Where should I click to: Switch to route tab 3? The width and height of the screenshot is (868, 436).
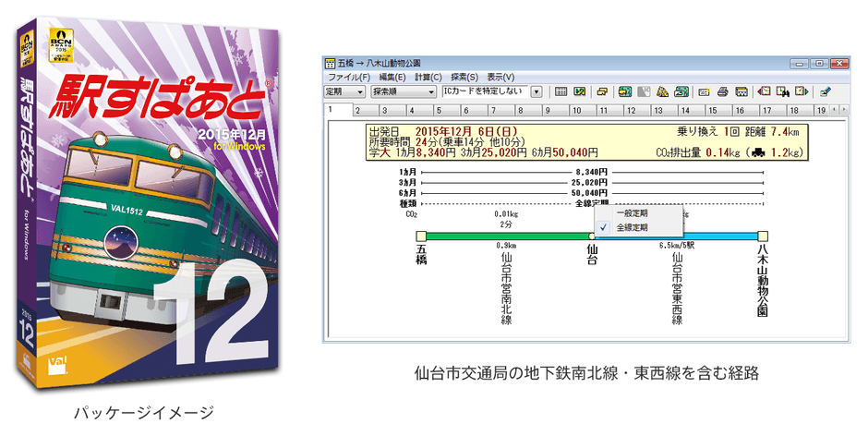393,111
